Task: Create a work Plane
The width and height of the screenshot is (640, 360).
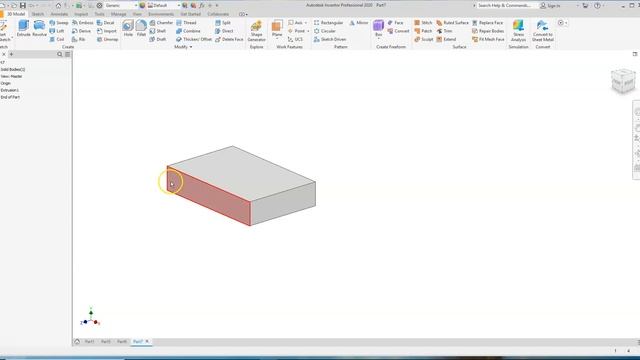Action: click(277, 28)
